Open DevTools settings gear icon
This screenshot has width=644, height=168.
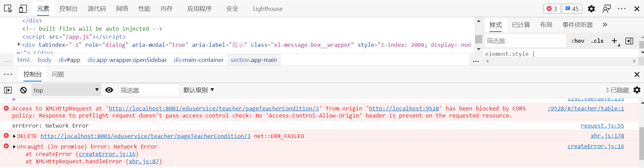591,9
